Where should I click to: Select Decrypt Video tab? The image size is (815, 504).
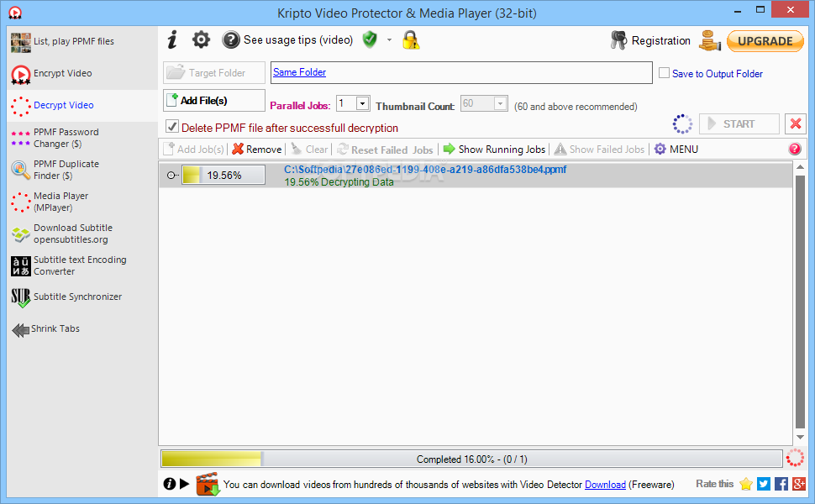[x=82, y=106]
